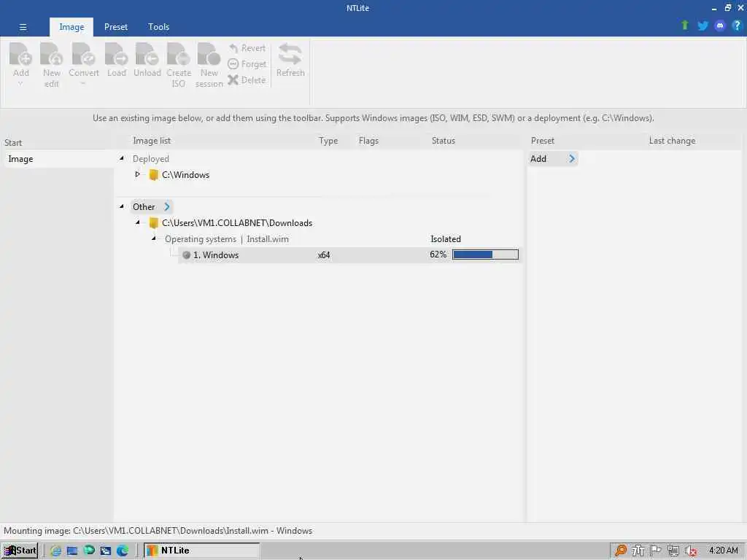Click the Create ISO icon
The image size is (747, 560).
click(179, 54)
